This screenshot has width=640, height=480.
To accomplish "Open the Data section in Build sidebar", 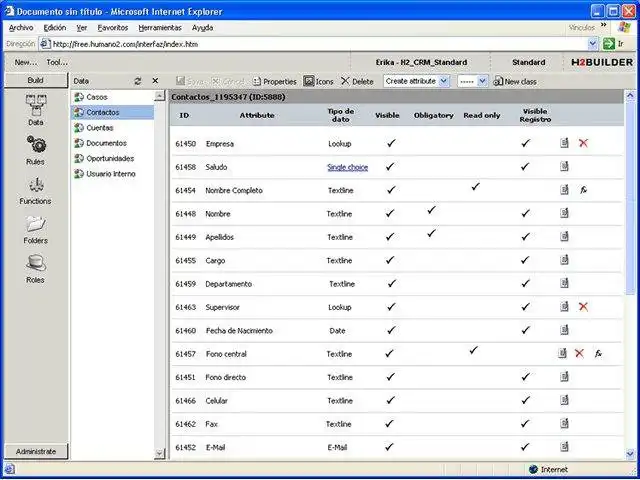I will (x=35, y=107).
